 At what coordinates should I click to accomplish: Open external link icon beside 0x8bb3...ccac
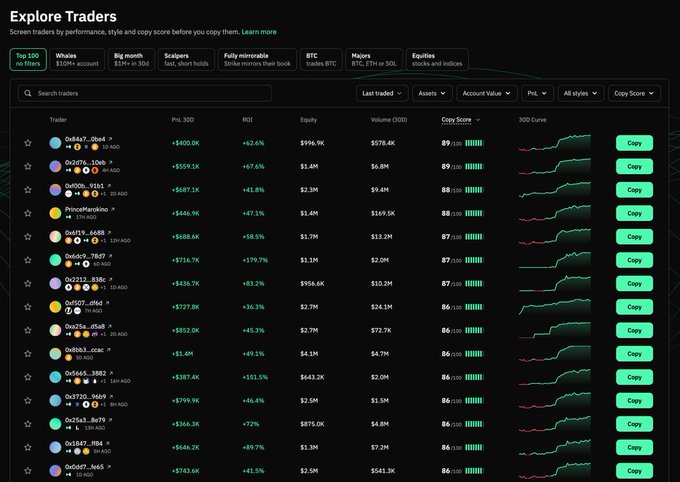click(x=108, y=350)
